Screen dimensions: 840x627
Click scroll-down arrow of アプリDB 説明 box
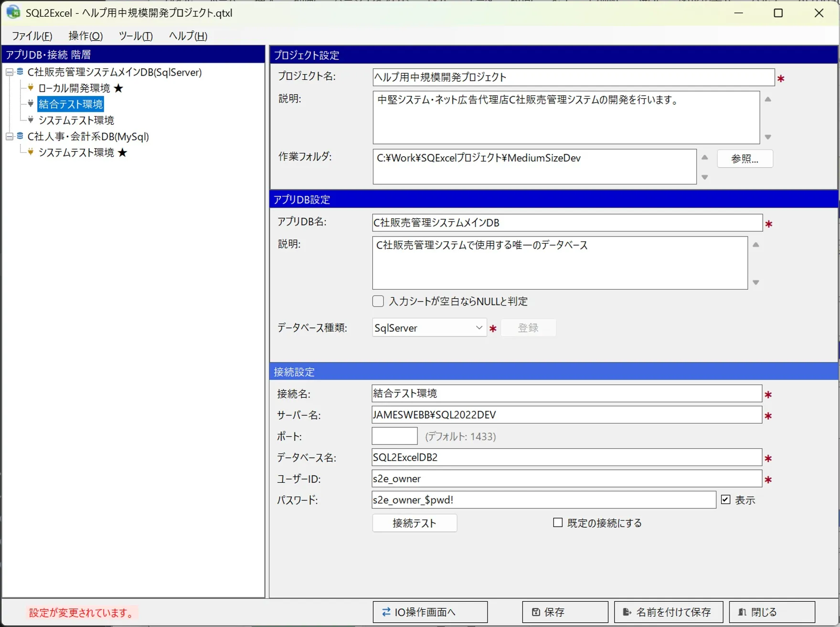[x=756, y=282]
